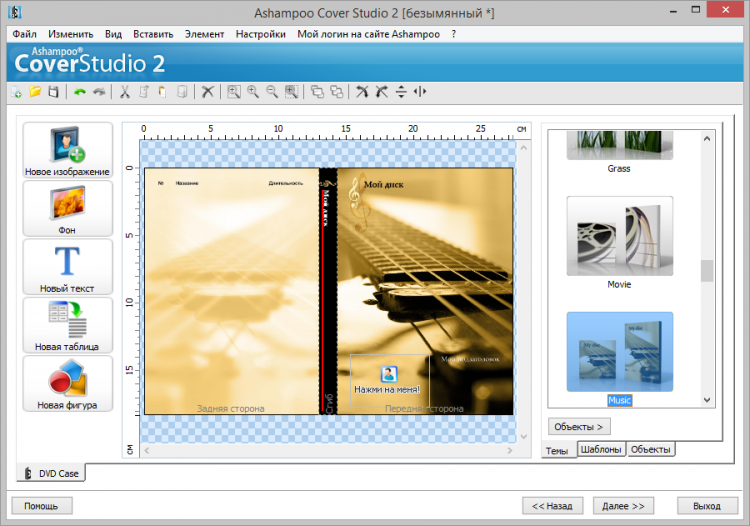
Task: Click the copy icon in the toolbar
Action: [x=144, y=92]
